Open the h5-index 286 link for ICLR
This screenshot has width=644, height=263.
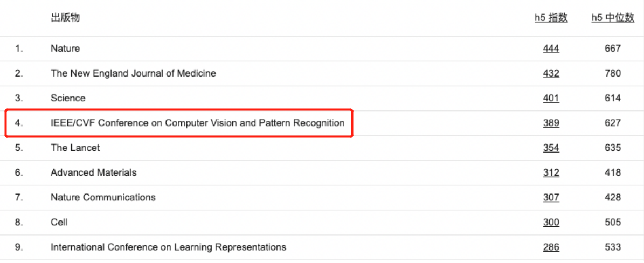click(x=551, y=247)
